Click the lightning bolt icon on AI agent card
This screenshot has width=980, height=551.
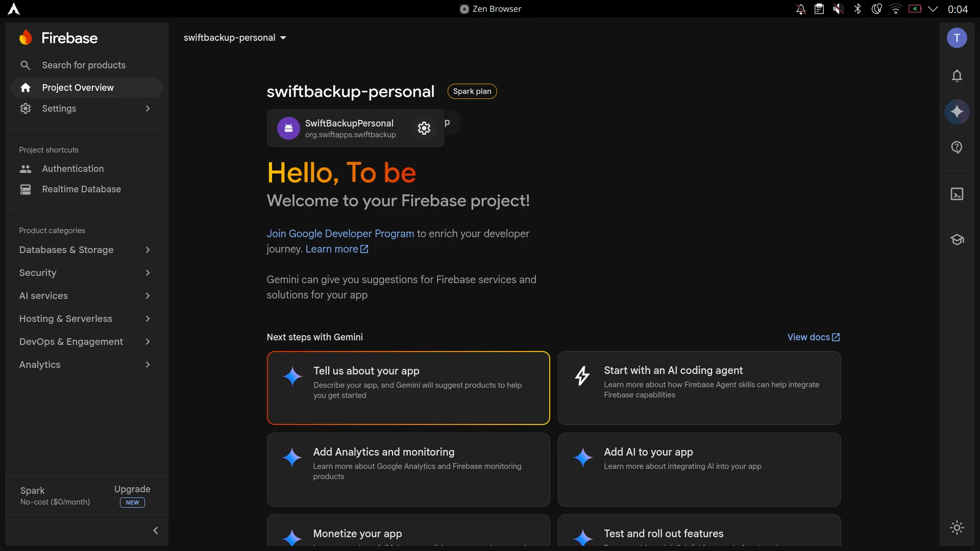coord(582,375)
